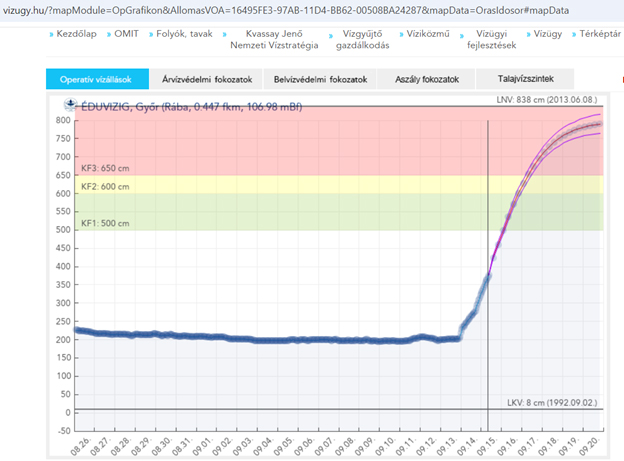Switch to Belvízvédelmi fokozatok tab
This screenshot has width=624, height=461.
click(x=320, y=79)
